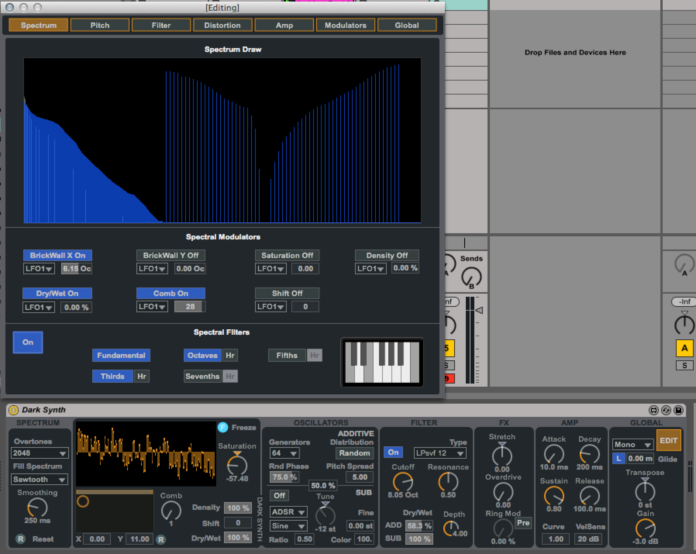Screen dimensions: 696x554
Task: Click the Saturation knob in Dark Synth
Action: (236, 462)
